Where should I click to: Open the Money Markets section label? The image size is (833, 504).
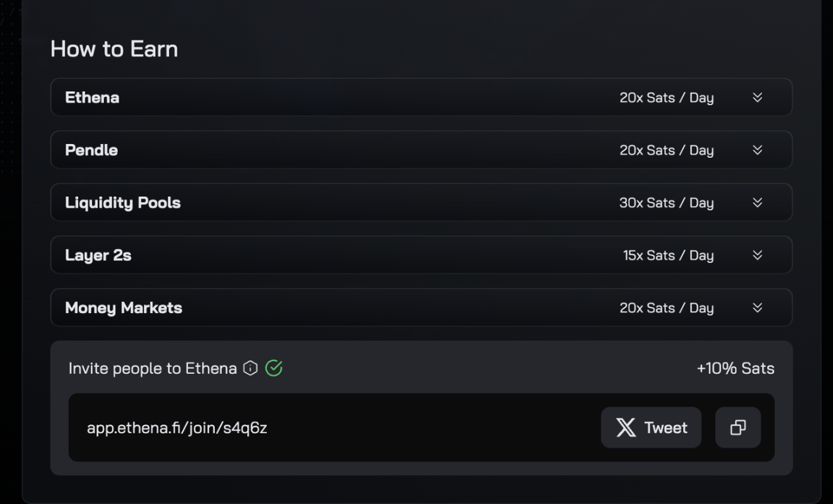tap(123, 308)
